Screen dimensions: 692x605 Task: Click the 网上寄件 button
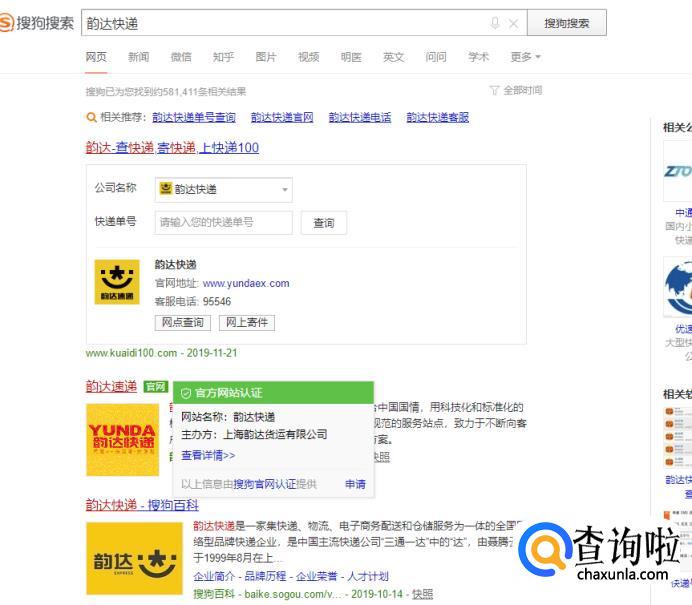(x=247, y=323)
